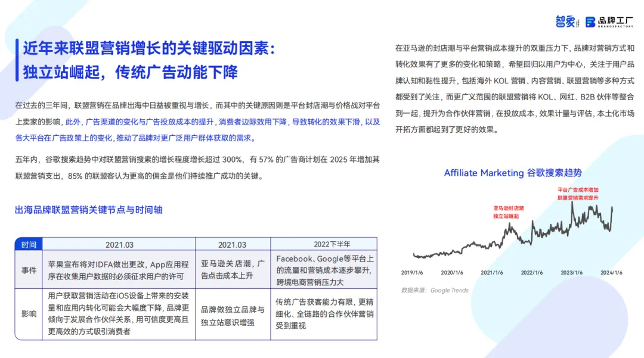The height and width of the screenshot is (358, 644).
Task: Click the paragraph starting 在过去的三年间
Action: click(x=197, y=122)
